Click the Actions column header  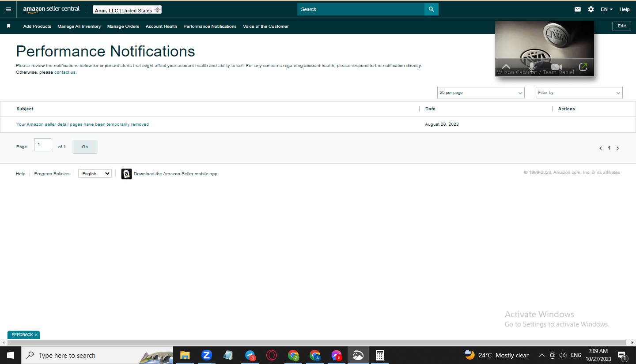(x=567, y=109)
